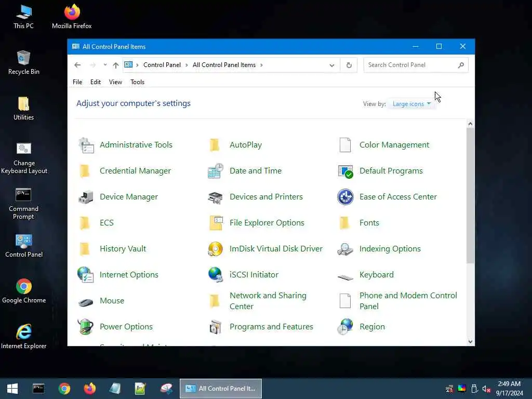This screenshot has width=532, height=399.
Task: Select Internet Explorer desktop icon
Action: pos(24,337)
